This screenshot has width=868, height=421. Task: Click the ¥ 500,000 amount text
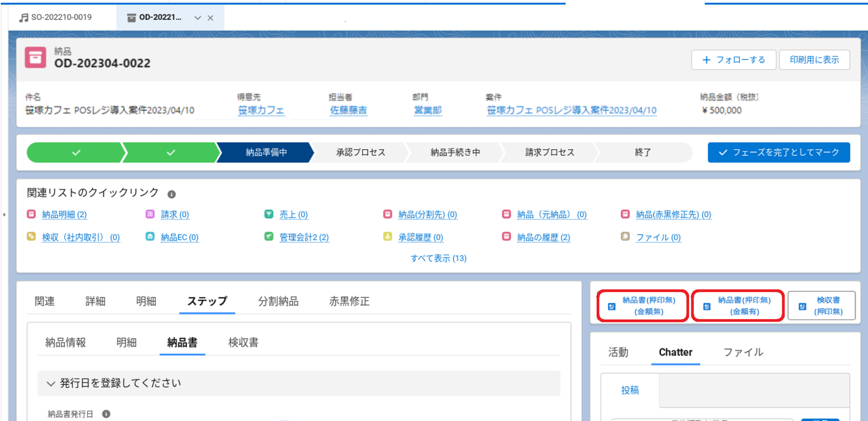722,110
